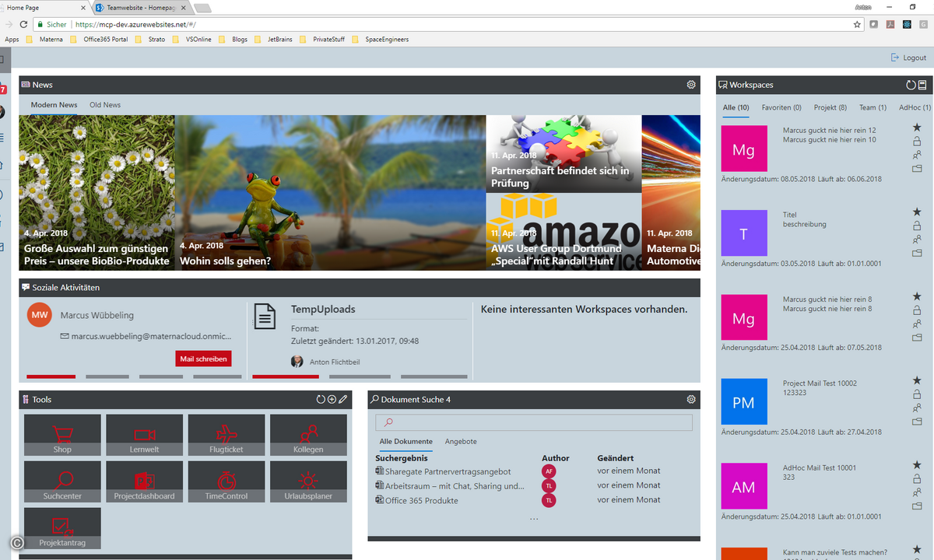Refresh the Workspaces panel
Viewport: 934px width, 560px height.
tap(911, 85)
